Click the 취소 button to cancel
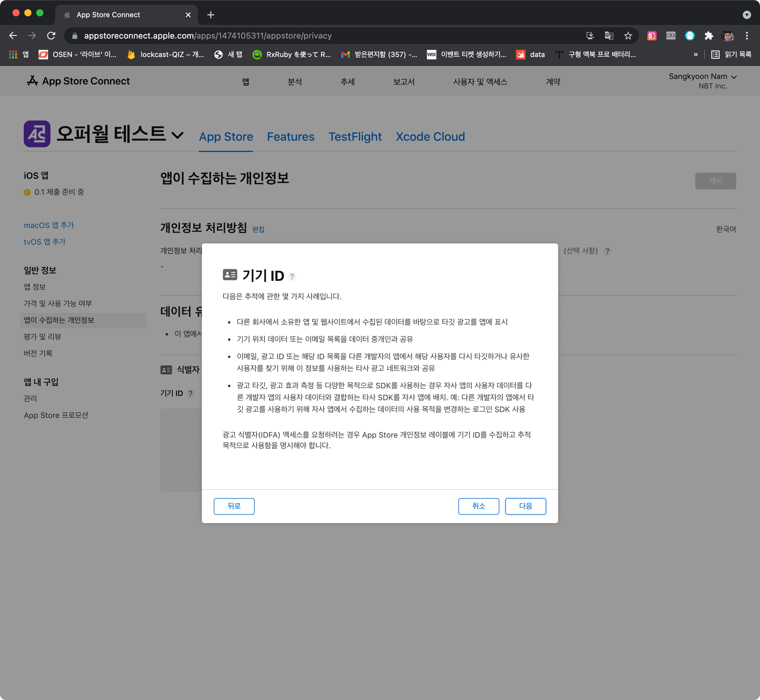 pyautogui.click(x=478, y=506)
